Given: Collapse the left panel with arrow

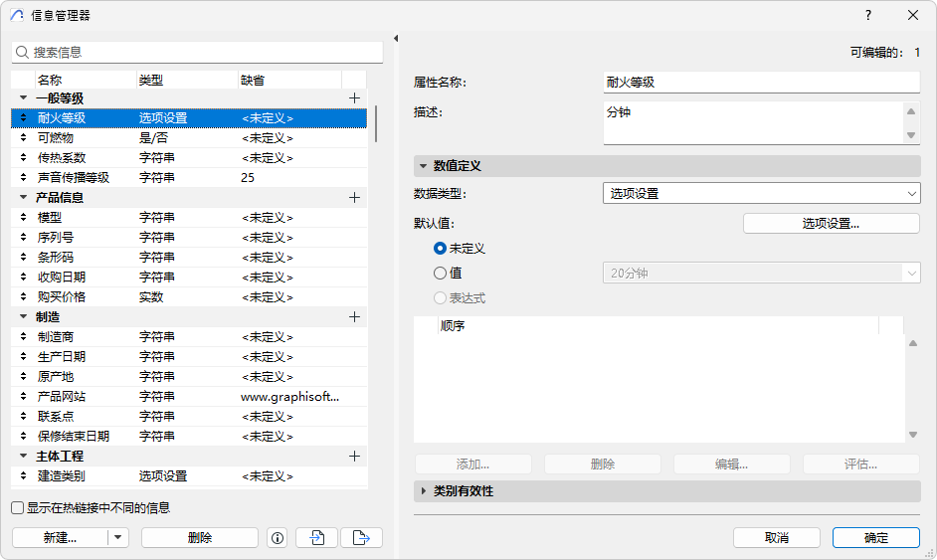Looking at the screenshot, I should [x=396, y=38].
